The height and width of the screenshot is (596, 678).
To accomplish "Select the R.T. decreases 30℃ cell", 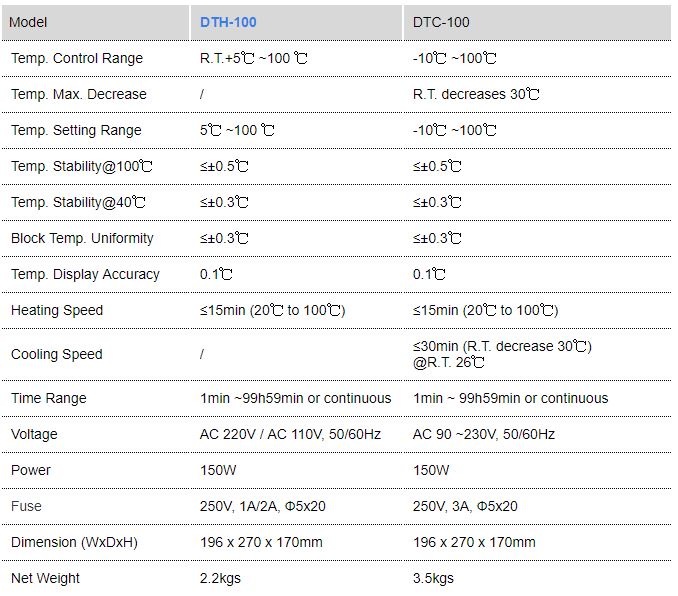I will point(476,94).
